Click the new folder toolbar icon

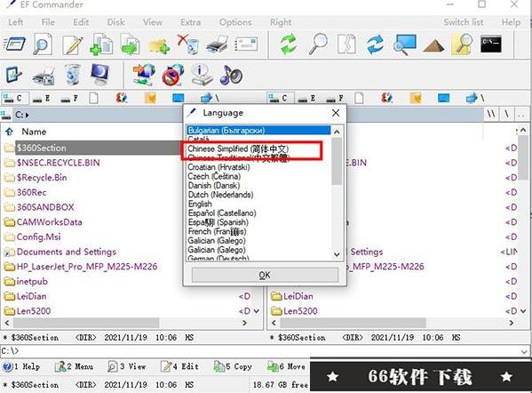(x=159, y=46)
